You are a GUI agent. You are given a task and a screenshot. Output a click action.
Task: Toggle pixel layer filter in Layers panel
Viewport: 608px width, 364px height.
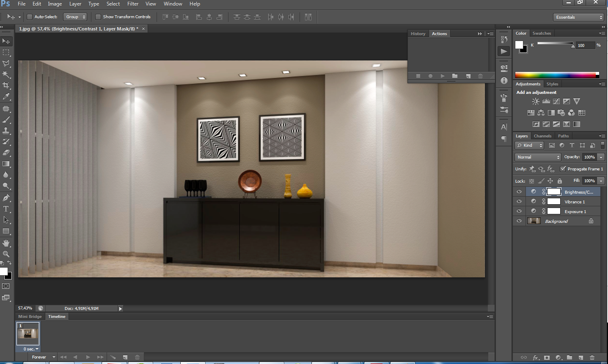(552, 145)
